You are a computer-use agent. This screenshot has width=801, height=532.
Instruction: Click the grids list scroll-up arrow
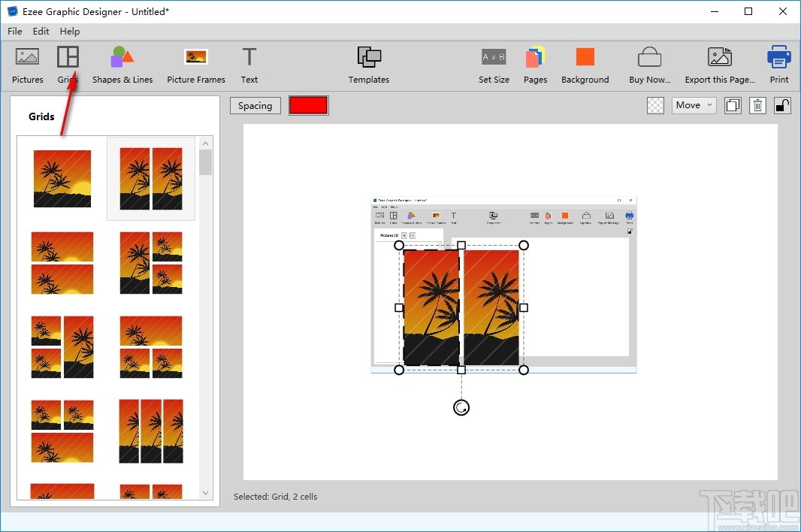(x=205, y=143)
